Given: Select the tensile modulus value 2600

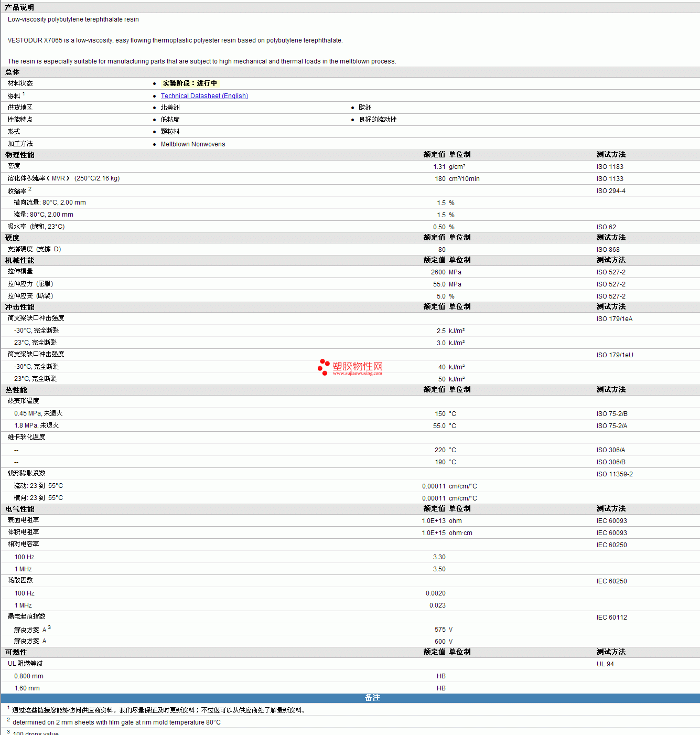Looking at the screenshot, I should [x=438, y=272].
